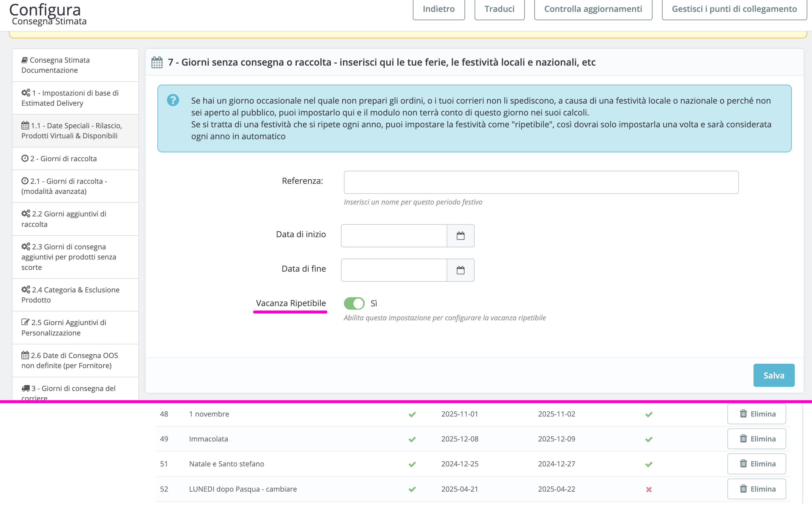
Task: Click 'Natale e Santo stefano' name cell
Action: tap(227, 464)
